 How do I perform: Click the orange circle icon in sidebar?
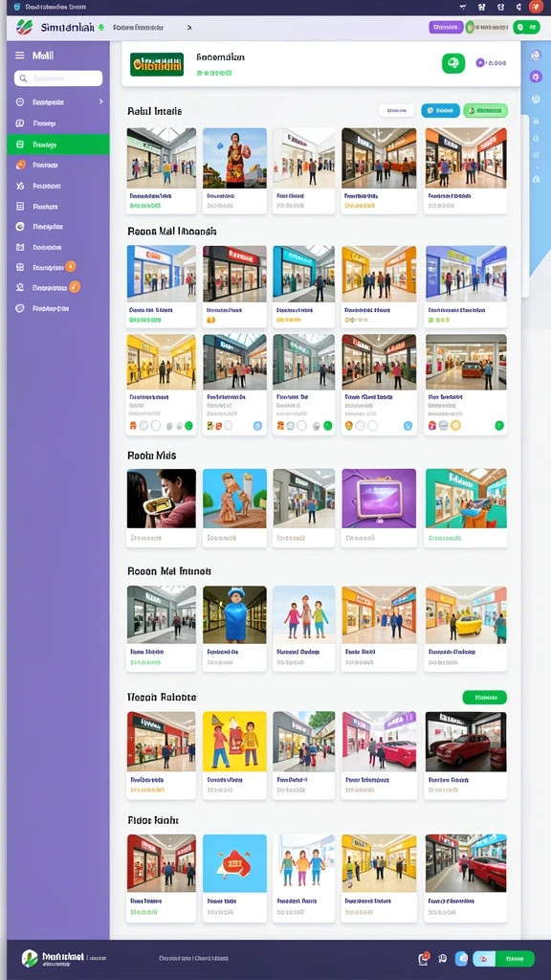pyautogui.click(x=21, y=165)
